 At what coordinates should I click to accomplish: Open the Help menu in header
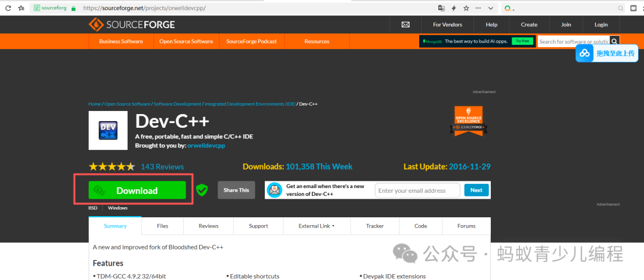tap(491, 24)
